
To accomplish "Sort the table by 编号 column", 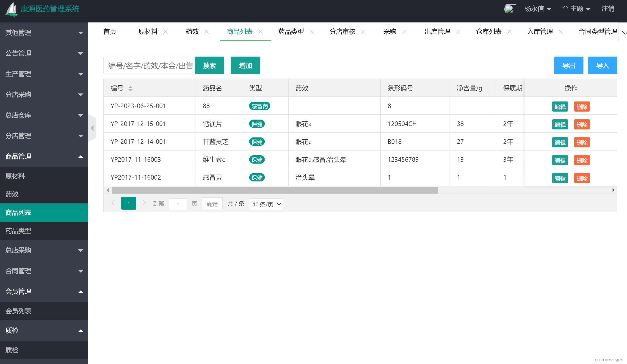I will pos(130,88).
